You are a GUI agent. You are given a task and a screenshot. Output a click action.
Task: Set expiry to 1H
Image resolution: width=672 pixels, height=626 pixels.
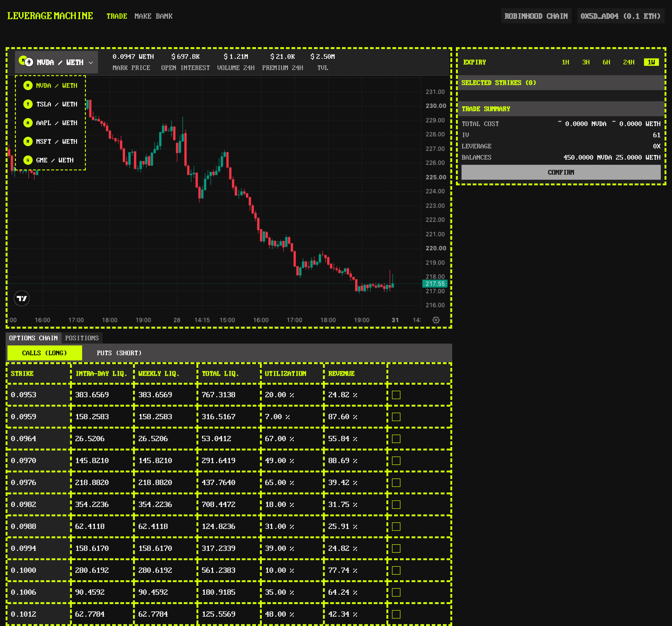565,62
